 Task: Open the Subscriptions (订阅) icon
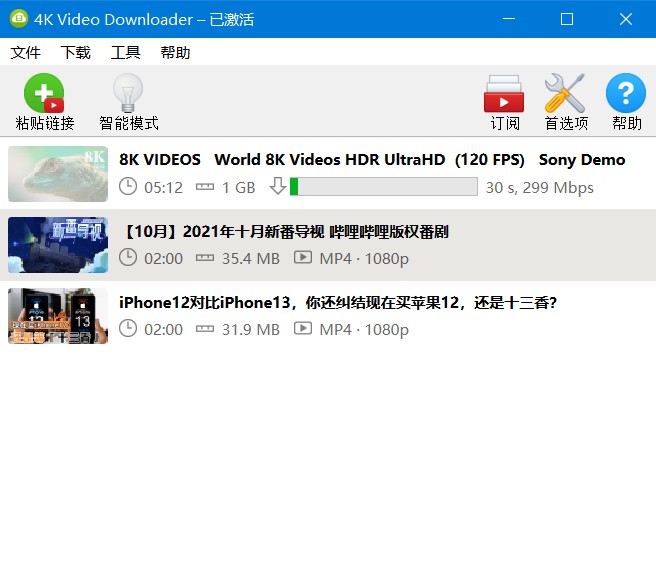click(504, 94)
